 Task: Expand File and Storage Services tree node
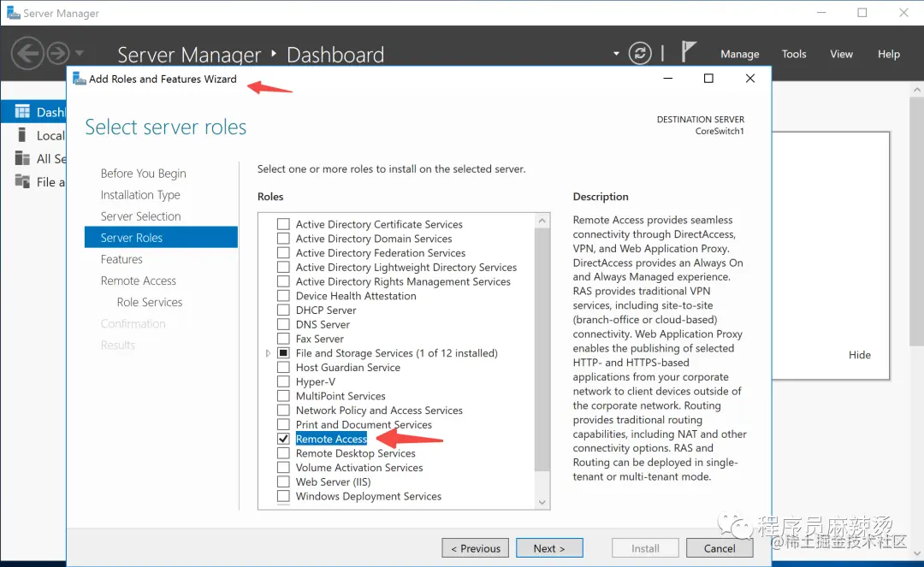268,353
